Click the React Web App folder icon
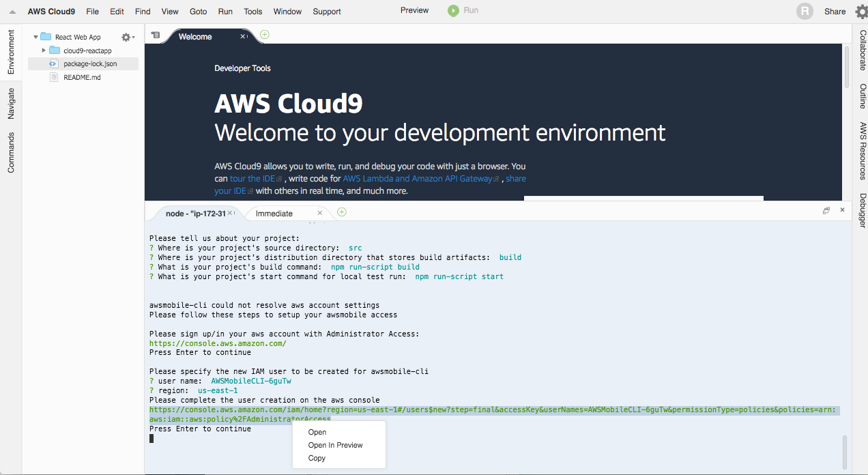This screenshot has width=868, height=475. point(46,37)
